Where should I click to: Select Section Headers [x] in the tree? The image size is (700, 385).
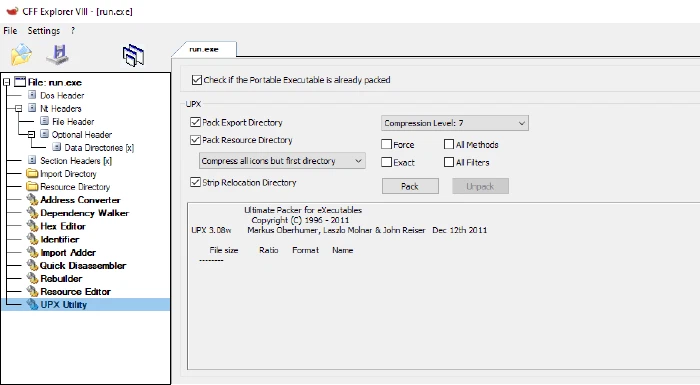[76, 160]
